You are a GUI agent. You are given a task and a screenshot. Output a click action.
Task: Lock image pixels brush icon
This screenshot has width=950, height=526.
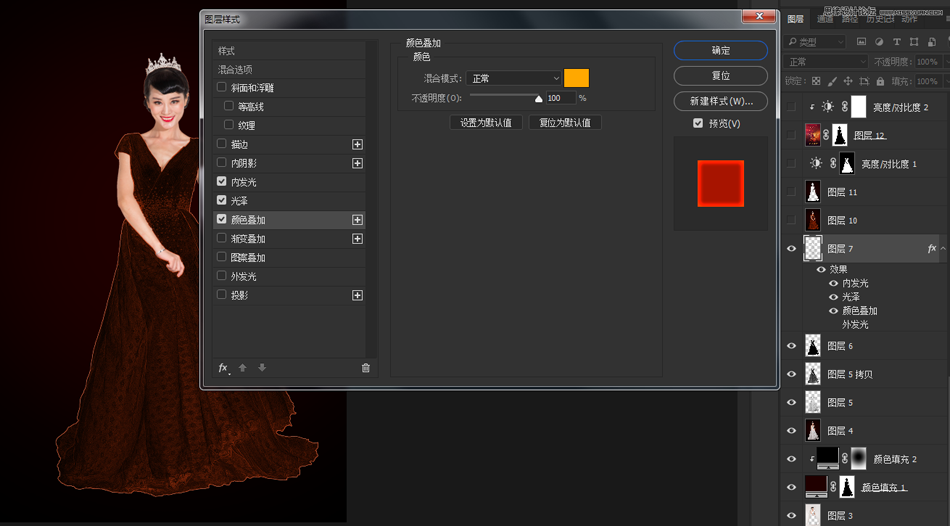(832, 81)
